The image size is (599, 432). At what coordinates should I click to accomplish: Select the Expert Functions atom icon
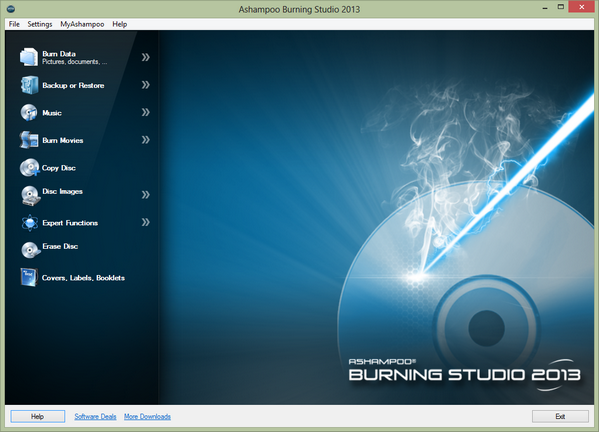[29, 223]
